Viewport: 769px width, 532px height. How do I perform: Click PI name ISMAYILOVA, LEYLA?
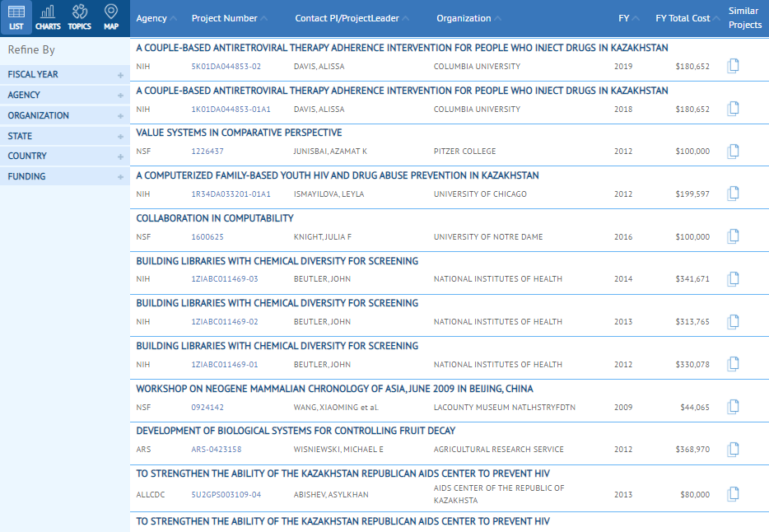pyautogui.click(x=329, y=194)
